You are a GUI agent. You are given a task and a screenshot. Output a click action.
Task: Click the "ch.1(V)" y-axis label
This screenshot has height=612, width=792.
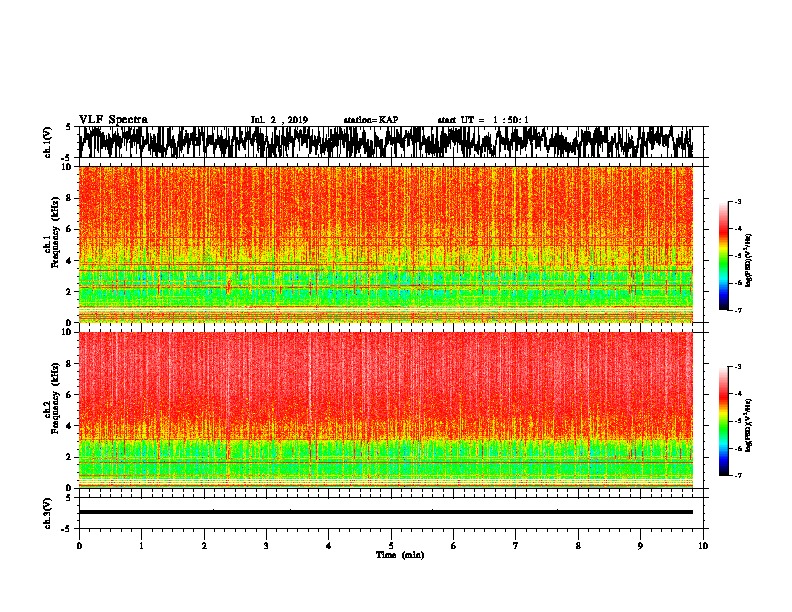click(x=48, y=143)
